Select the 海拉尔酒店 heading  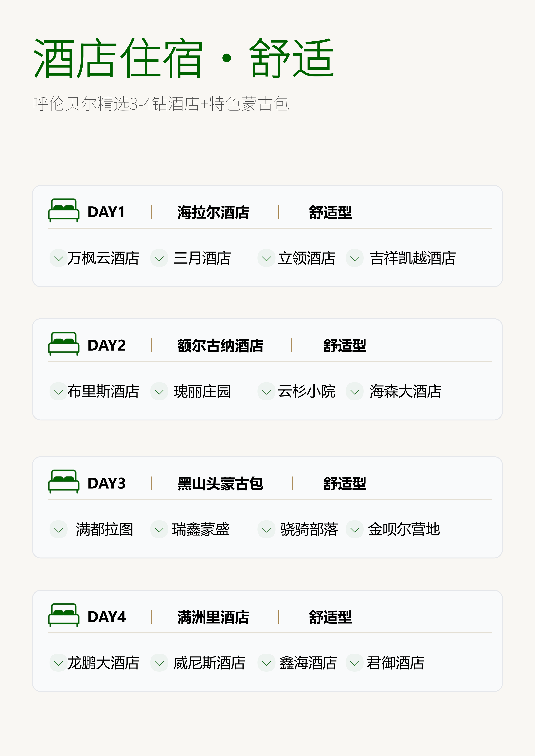213,212
